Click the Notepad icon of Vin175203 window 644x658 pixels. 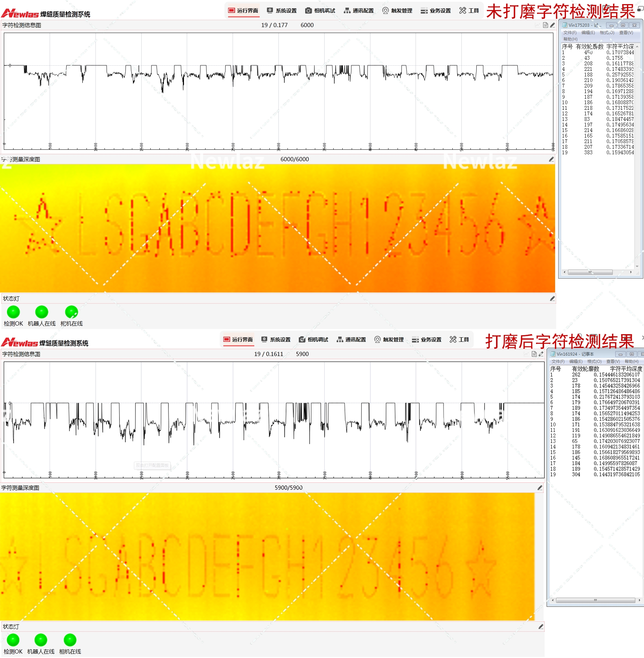565,25
